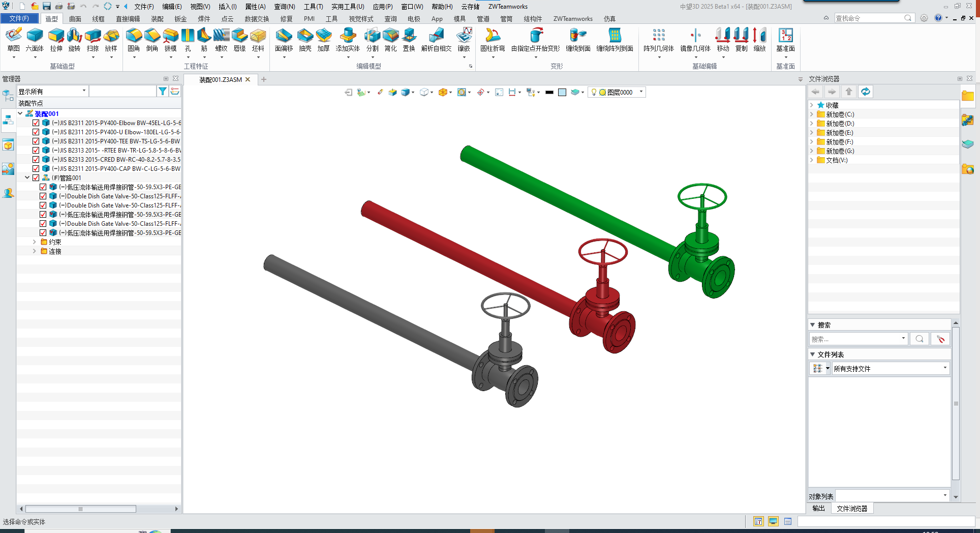Select the 草图 sketch tool
The height and width of the screenshot is (533, 980).
click(x=14, y=39)
